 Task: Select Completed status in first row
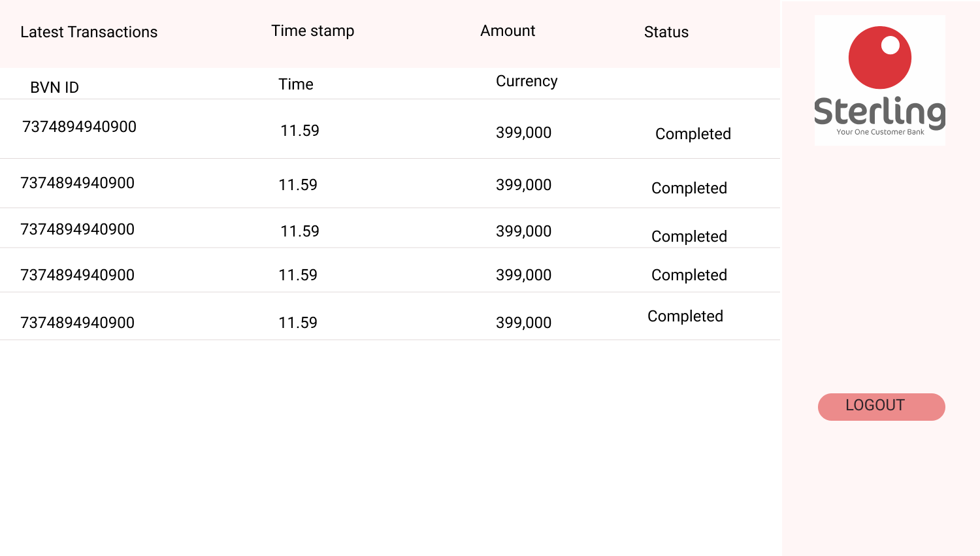coord(693,134)
